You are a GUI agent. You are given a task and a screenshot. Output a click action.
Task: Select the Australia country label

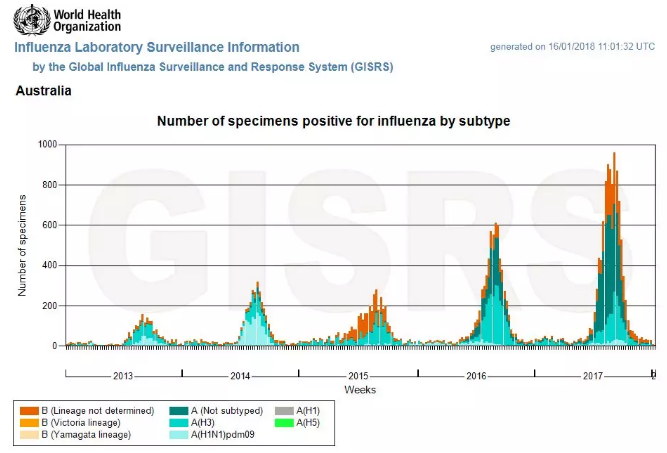43,91
